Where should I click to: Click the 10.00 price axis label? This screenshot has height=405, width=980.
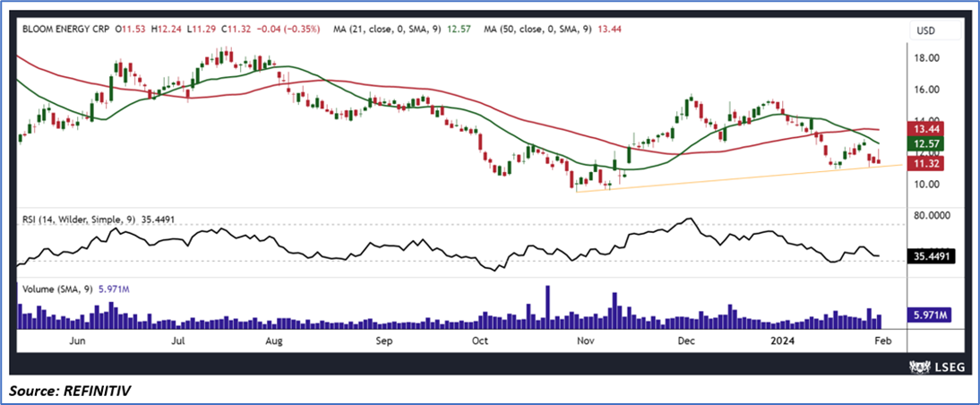[x=927, y=184]
